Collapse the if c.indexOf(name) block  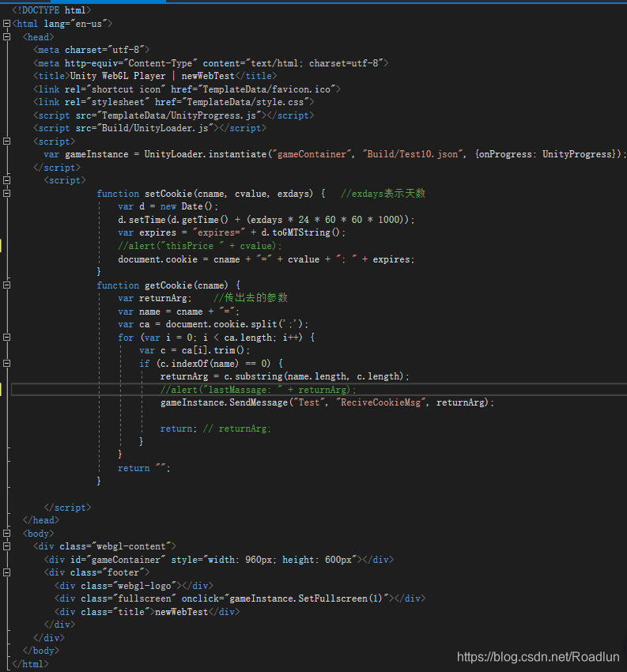tap(6, 364)
